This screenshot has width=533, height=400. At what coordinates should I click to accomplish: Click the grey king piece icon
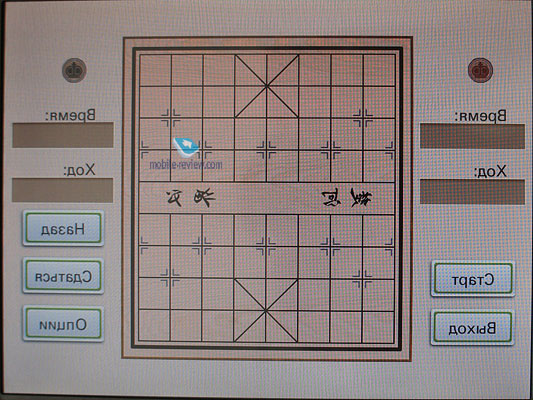click(74, 70)
